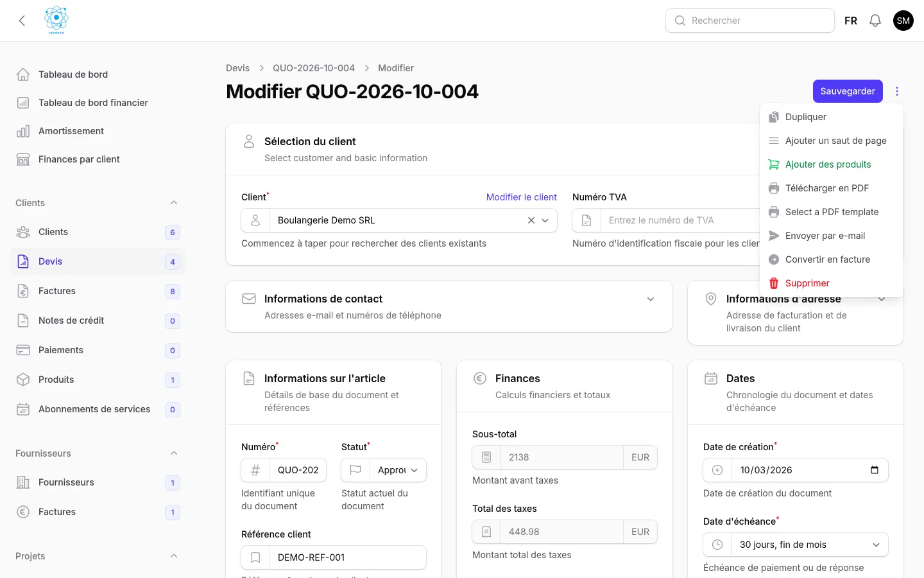The width and height of the screenshot is (924, 578).
Task: Open the Date d'échéance dropdown
Action: pos(809,545)
